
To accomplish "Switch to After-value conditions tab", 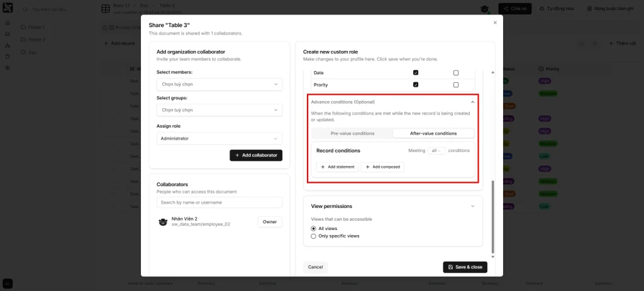I will [x=433, y=133].
